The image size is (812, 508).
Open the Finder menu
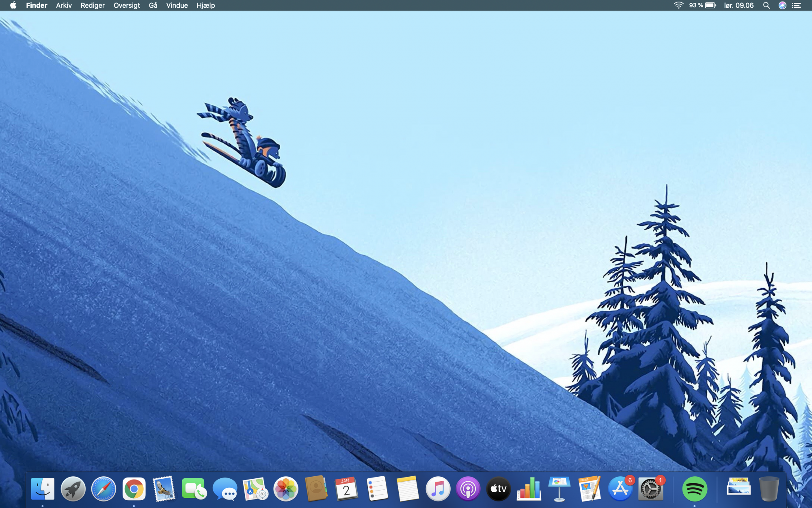pyautogui.click(x=37, y=5)
